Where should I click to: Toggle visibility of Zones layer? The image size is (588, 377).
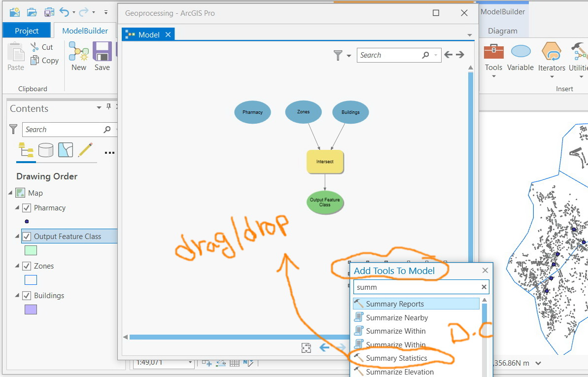click(27, 266)
